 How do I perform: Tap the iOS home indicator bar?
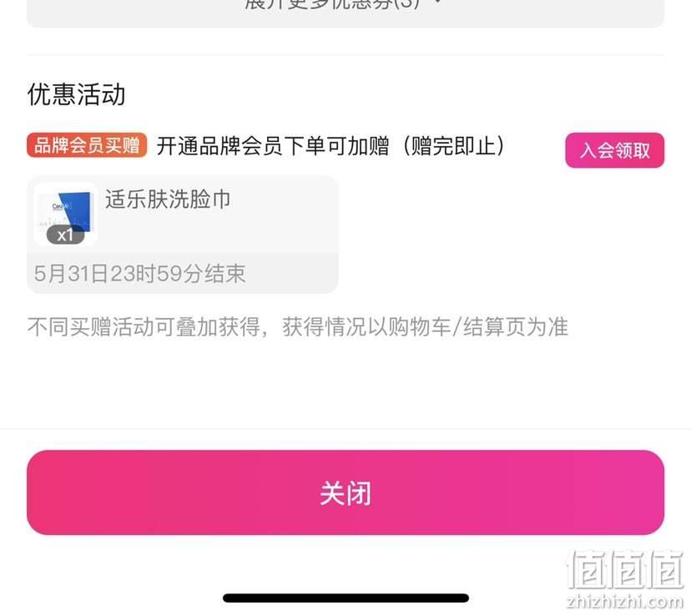click(x=345, y=598)
